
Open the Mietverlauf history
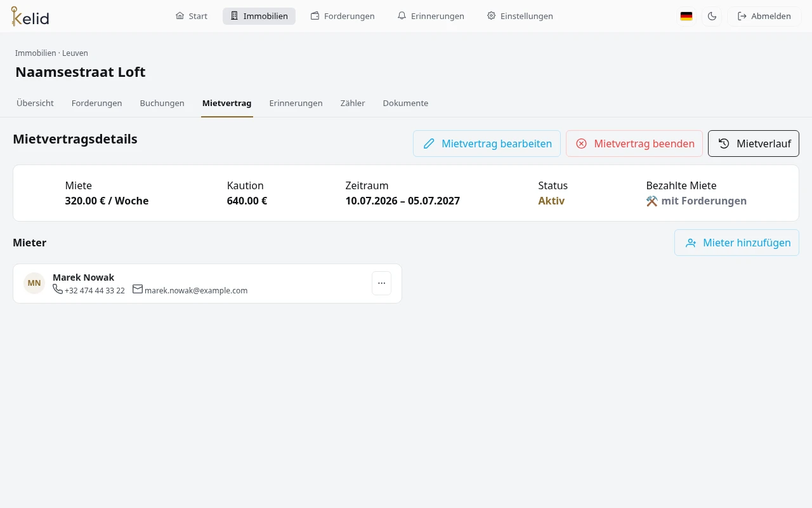coord(754,144)
